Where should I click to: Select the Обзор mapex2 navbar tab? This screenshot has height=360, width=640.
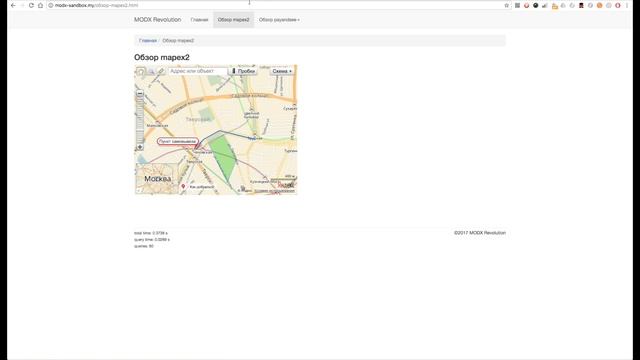click(233, 20)
